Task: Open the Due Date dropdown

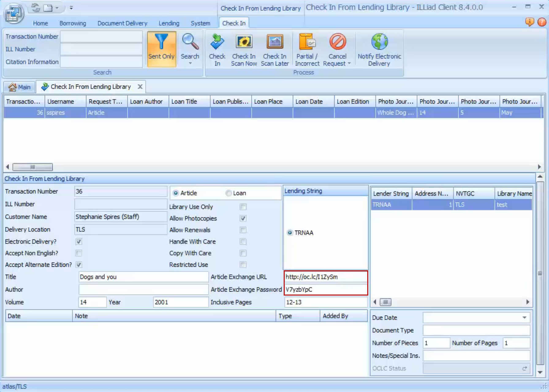Action: (x=524, y=318)
